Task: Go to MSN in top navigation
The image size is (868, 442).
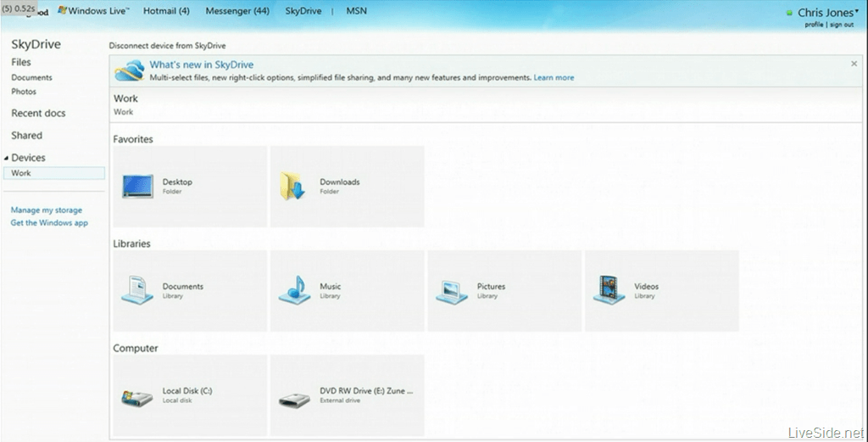Action: click(357, 10)
